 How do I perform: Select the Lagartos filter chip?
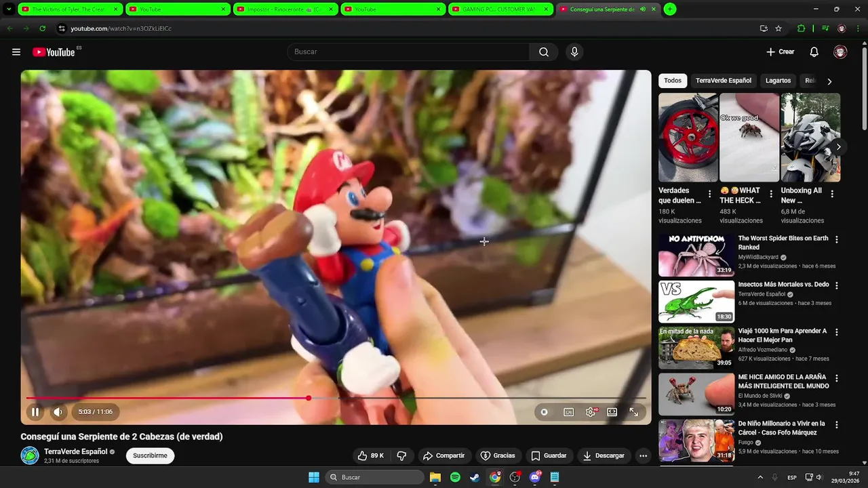pos(778,81)
